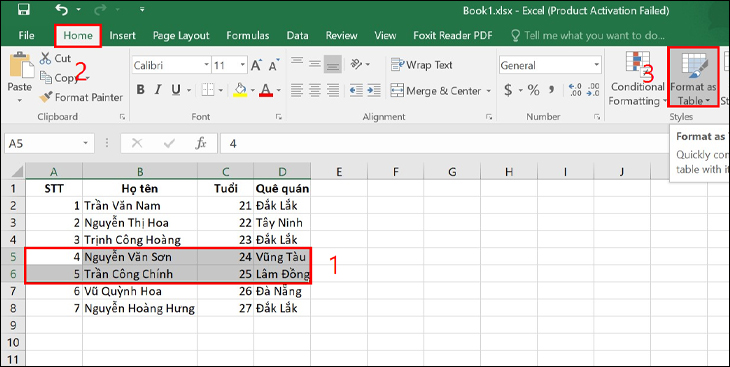Image resolution: width=730 pixels, height=367 pixels.
Task: Click the Align Right icon
Action: pyautogui.click(x=332, y=90)
